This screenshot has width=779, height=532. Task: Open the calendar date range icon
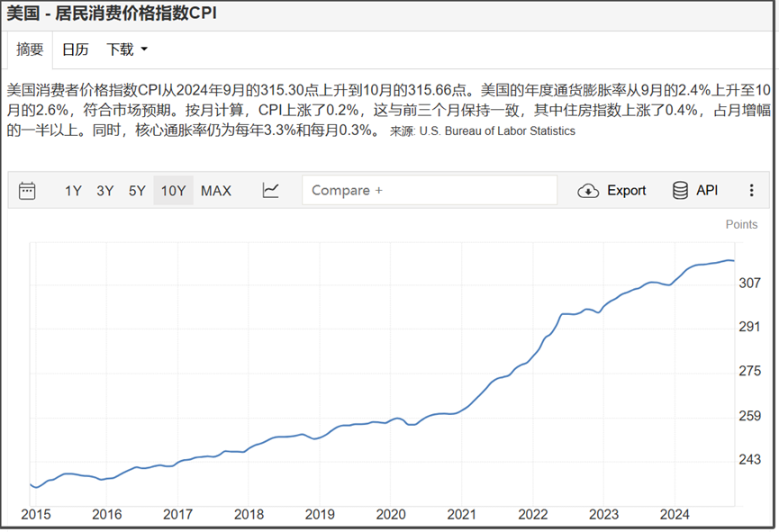[x=27, y=191]
